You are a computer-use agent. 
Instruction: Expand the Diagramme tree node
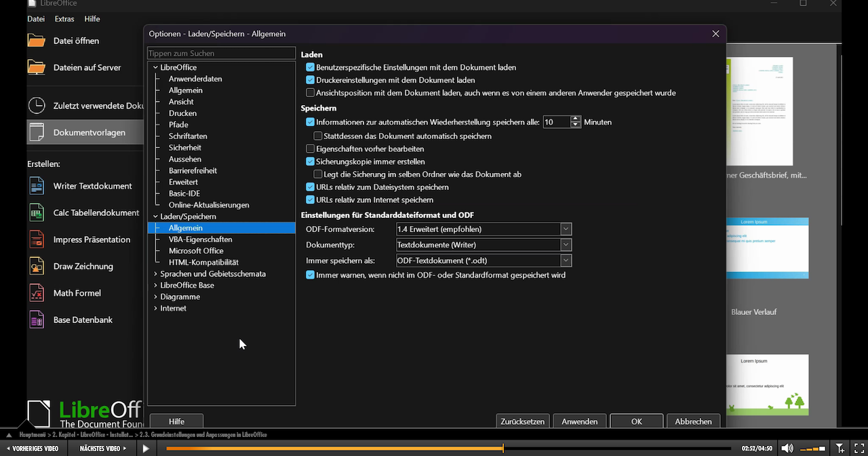click(x=155, y=297)
